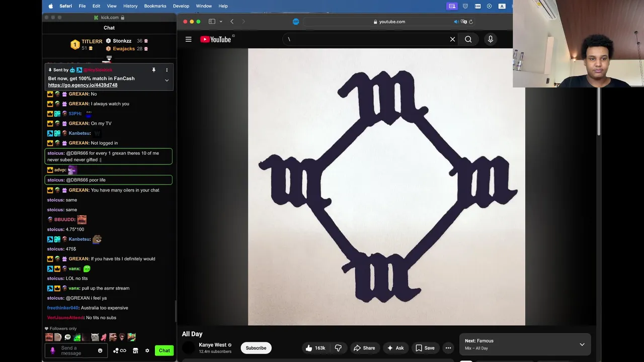Select the white skull emote
The width and height of the screenshot is (644, 362).
click(67, 337)
